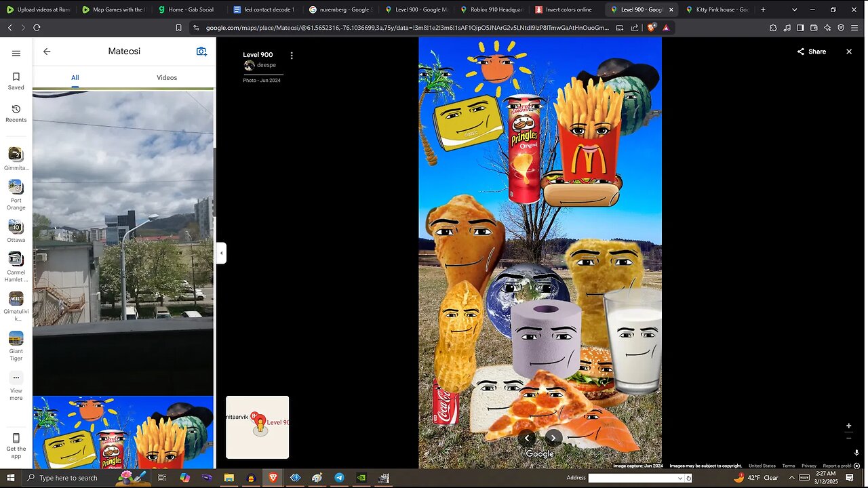Screen dimensions: 868x488
Task: Open Brave browser main menu
Action: [854, 28]
